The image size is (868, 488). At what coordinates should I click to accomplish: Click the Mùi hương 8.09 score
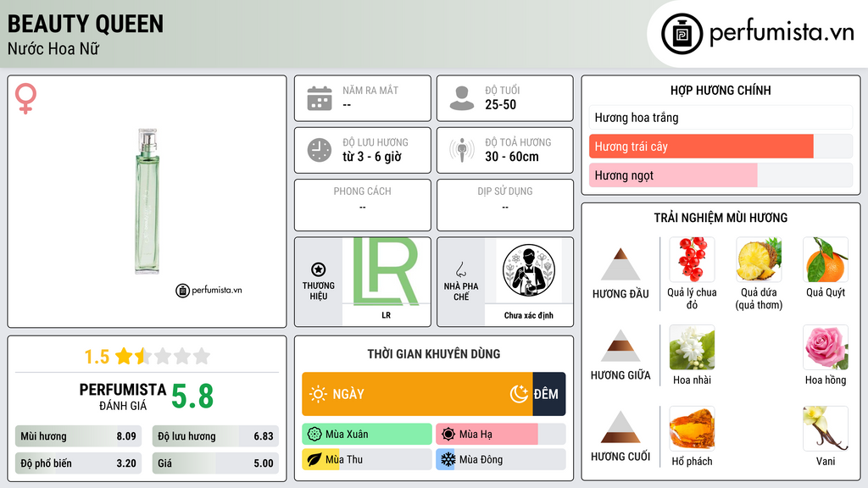pos(78,436)
